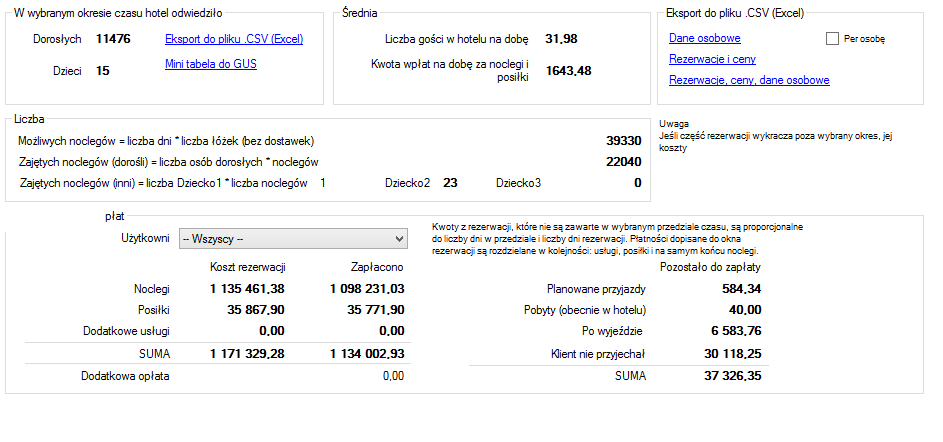Viewport: 943px width, 442px height.
Task: Click the Dorosłych count 11476
Action: pos(113,39)
